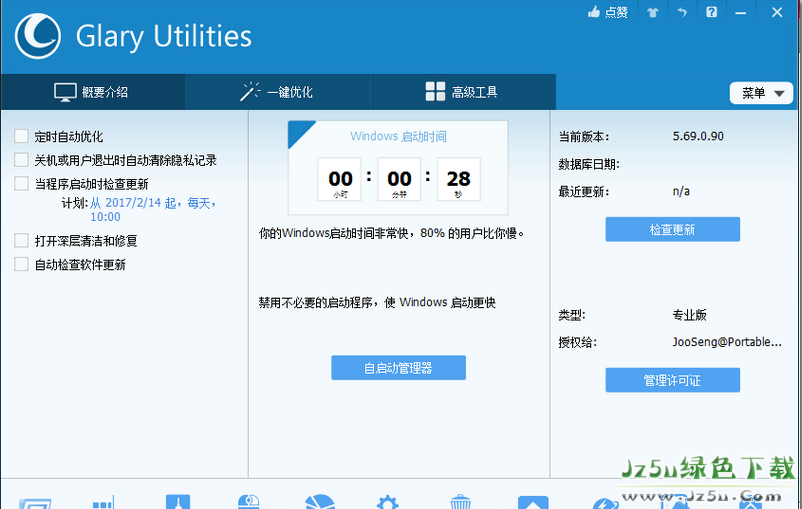
Task: Select version number 5.69.0.90
Action: 698,136
